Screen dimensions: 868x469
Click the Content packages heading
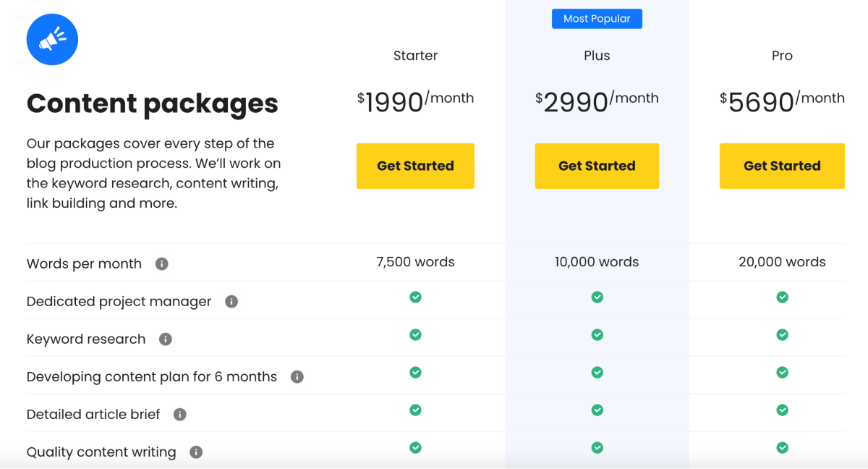pyautogui.click(x=152, y=103)
